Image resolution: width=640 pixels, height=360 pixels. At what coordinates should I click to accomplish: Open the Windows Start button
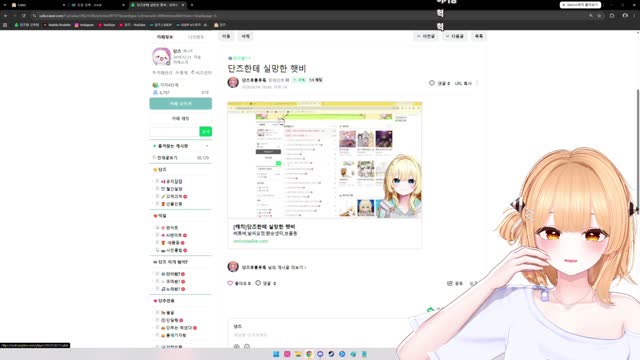(x=276, y=354)
